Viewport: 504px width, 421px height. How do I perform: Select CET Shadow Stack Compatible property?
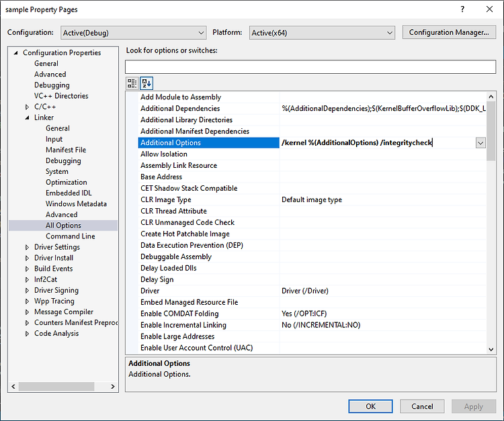coord(312,188)
